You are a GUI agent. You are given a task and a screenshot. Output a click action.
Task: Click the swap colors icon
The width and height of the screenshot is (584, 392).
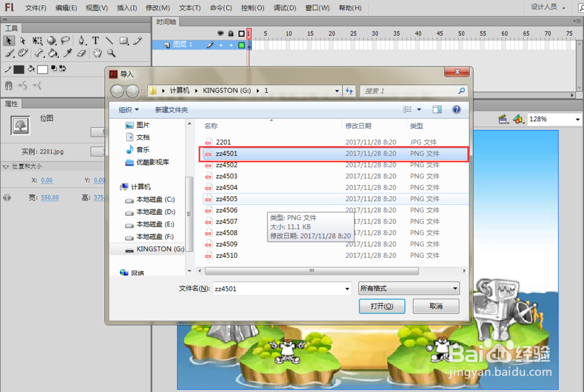click(x=62, y=68)
